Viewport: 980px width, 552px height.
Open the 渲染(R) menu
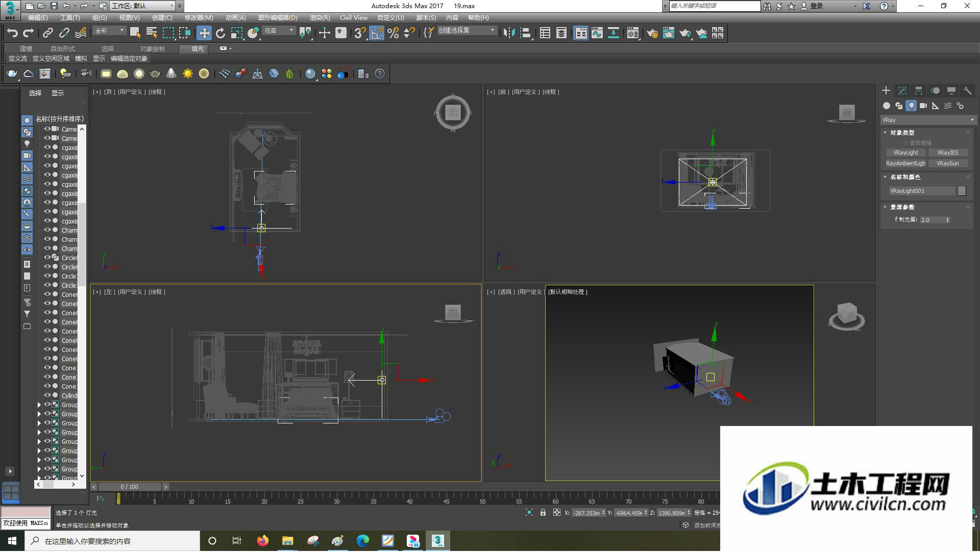pyautogui.click(x=320, y=18)
